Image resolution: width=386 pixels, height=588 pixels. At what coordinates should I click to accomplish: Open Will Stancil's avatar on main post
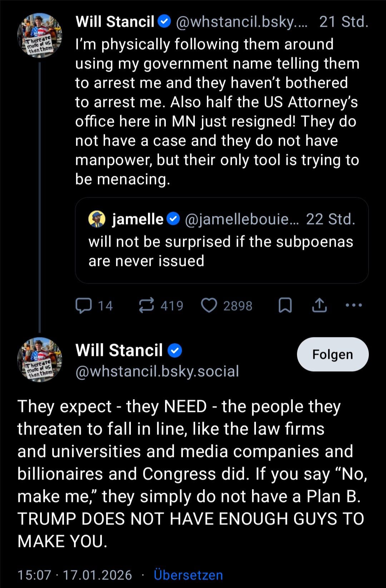tap(39, 360)
